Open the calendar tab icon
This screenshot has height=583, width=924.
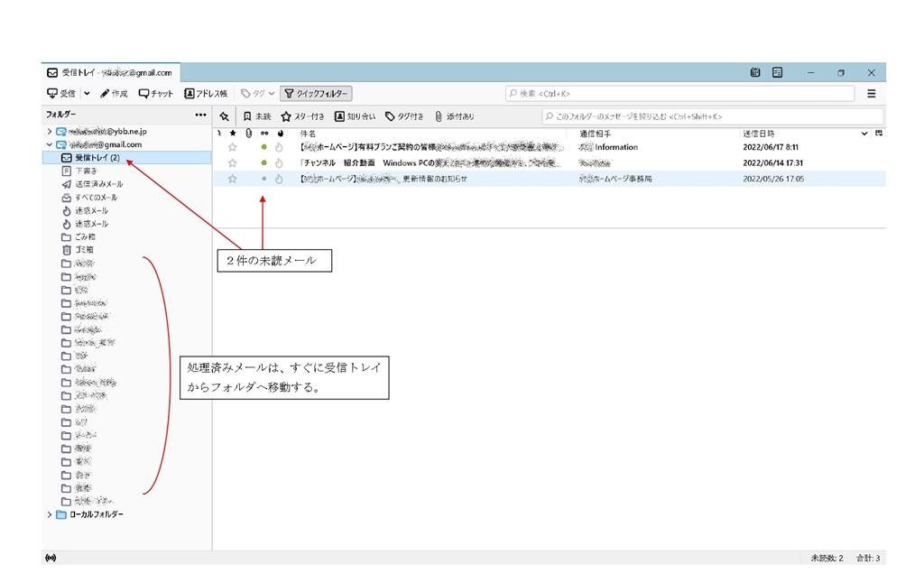(755, 72)
